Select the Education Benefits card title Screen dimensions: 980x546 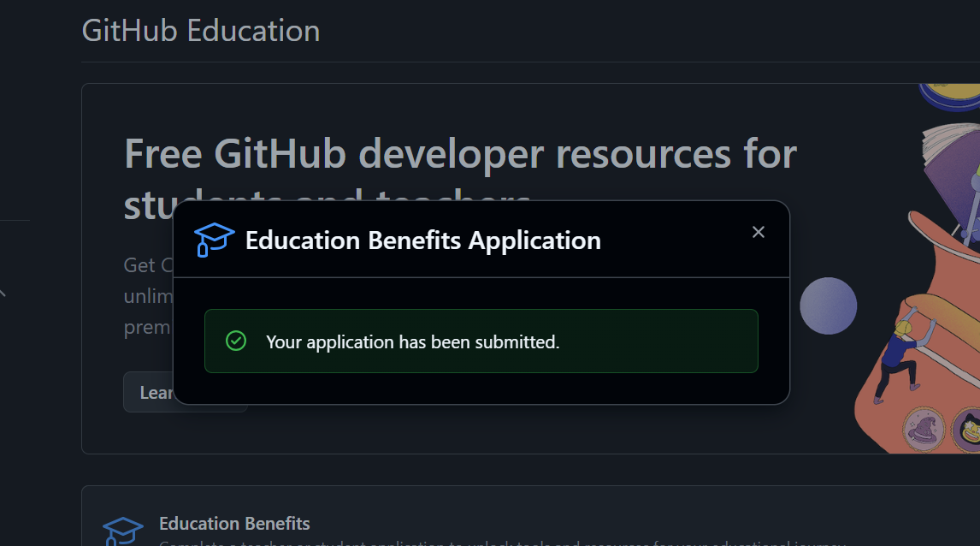click(x=234, y=523)
